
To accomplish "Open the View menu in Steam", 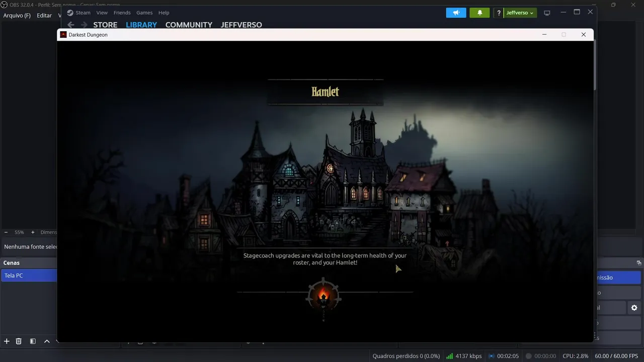I will pos(102,13).
